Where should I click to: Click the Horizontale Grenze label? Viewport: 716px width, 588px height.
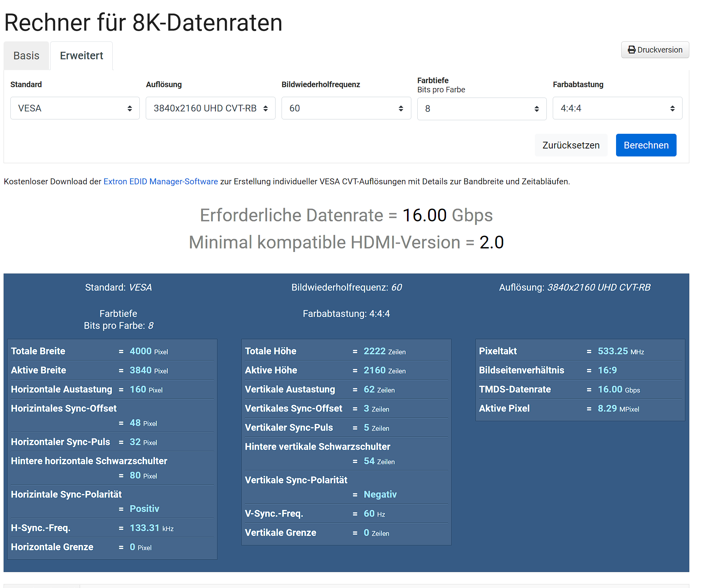point(52,547)
